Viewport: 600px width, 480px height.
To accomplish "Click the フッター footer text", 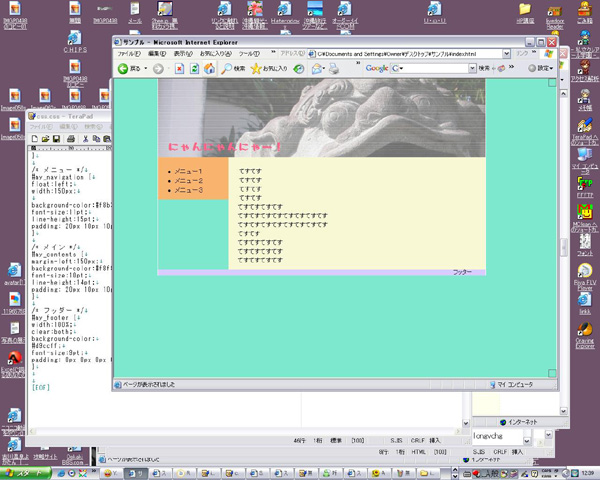I will pos(462,272).
